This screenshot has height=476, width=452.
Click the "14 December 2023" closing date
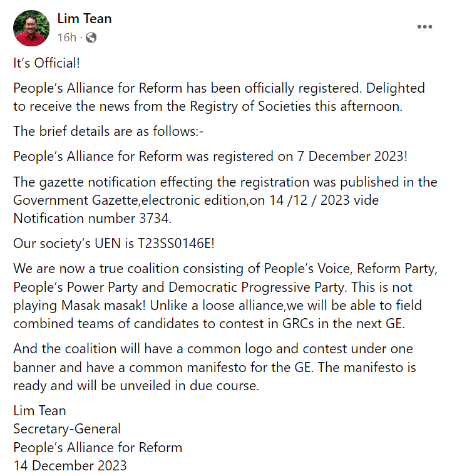(x=69, y=465)
